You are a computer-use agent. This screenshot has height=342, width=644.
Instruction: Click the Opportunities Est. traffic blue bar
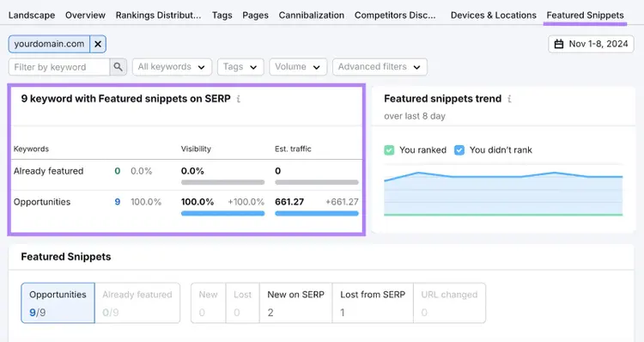click(317, 213)
